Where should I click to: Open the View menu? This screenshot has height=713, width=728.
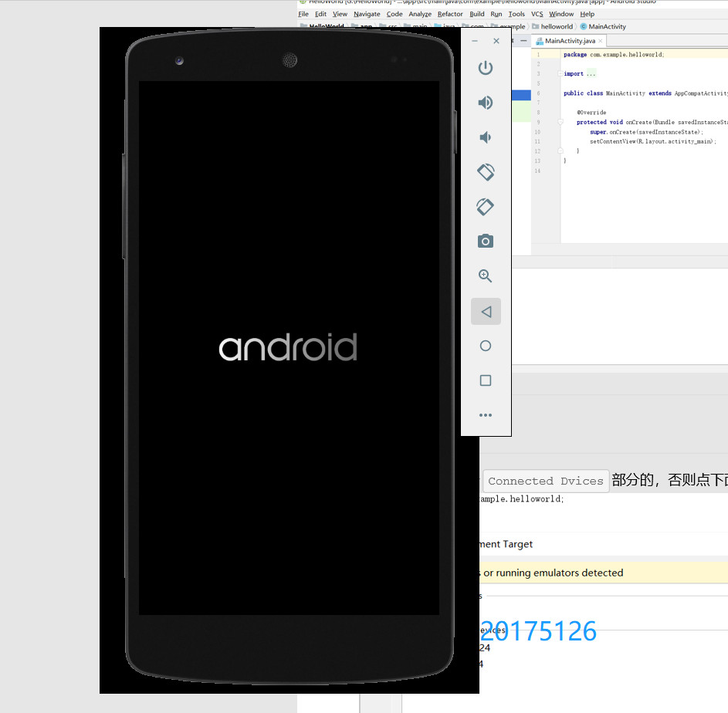340,14
